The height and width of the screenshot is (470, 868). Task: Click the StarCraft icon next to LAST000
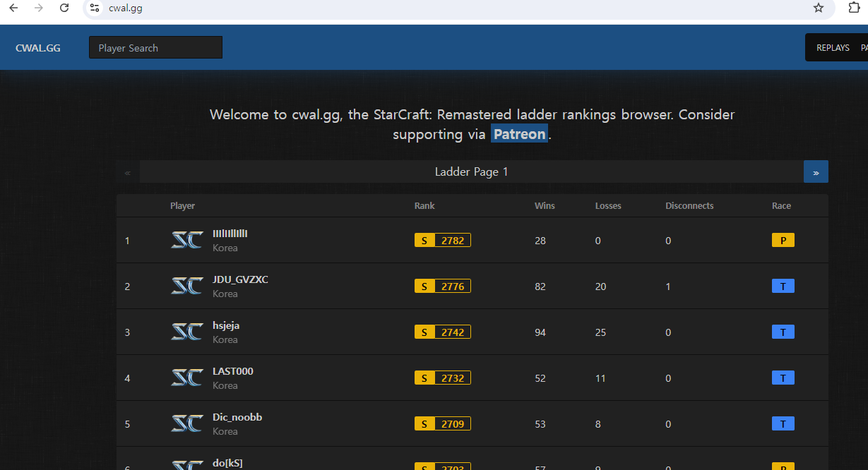tap(187, 378)
